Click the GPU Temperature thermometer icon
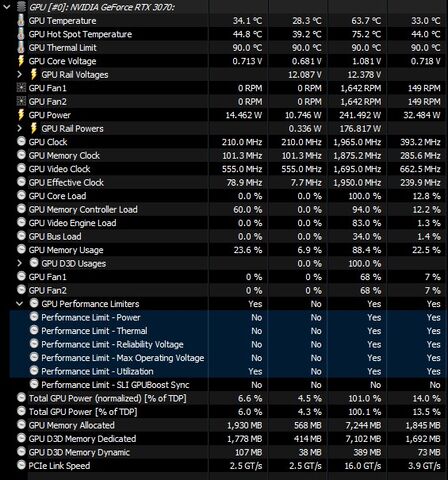 pos(21,20)
